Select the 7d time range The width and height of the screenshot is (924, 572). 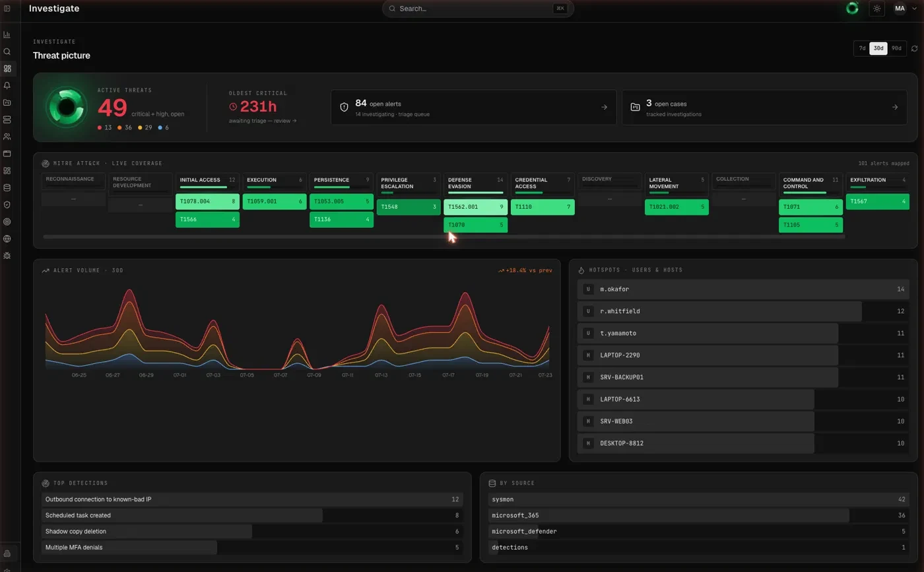862,48
